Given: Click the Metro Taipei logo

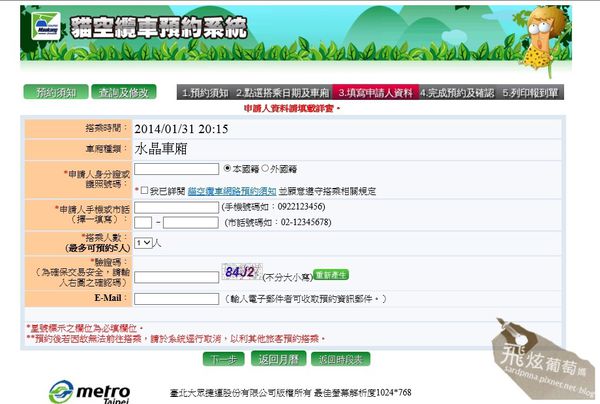Looking at the screenshot, I should click(89, 392).
